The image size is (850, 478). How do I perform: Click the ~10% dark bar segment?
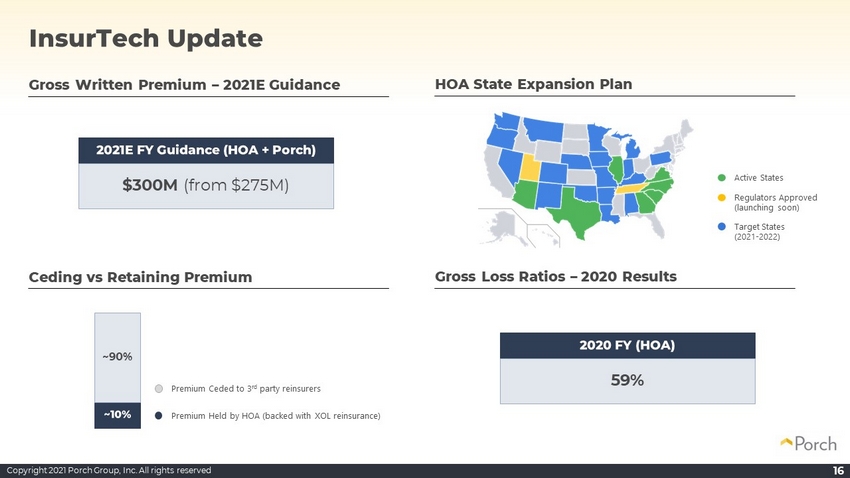pos(118,415)
